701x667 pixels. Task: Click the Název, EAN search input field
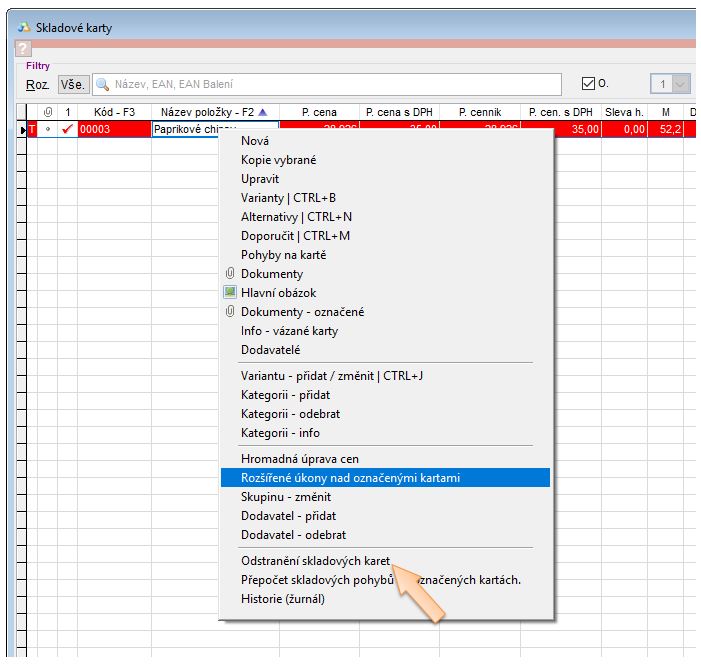(x=330, y=85)
